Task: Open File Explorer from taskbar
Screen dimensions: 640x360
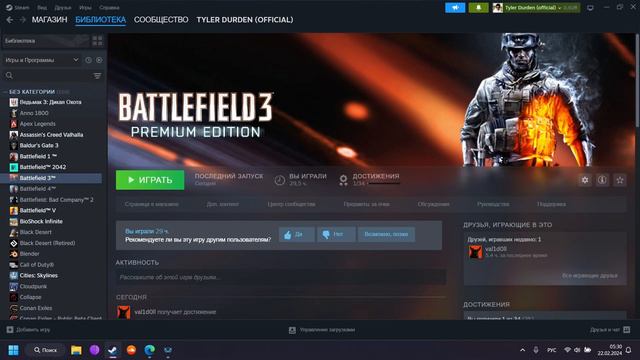Action: coord(76,350)
